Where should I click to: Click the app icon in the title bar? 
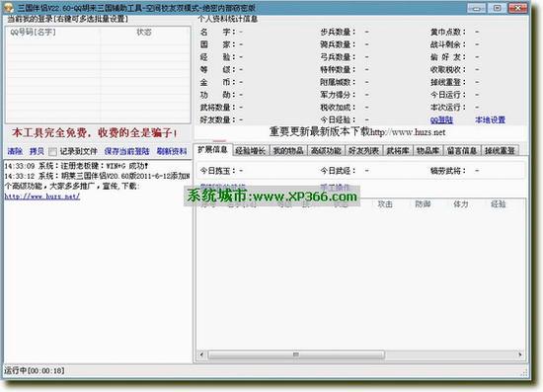click(8, 7)
